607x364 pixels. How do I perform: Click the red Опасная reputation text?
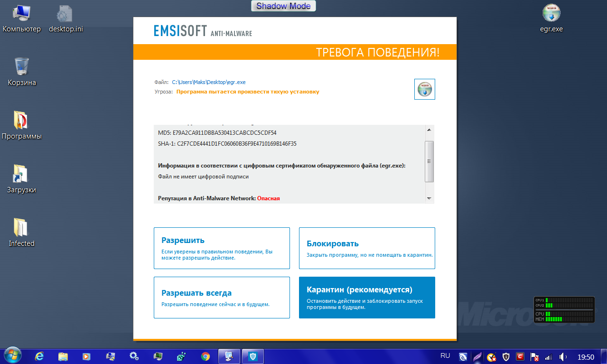pos(269,198)
